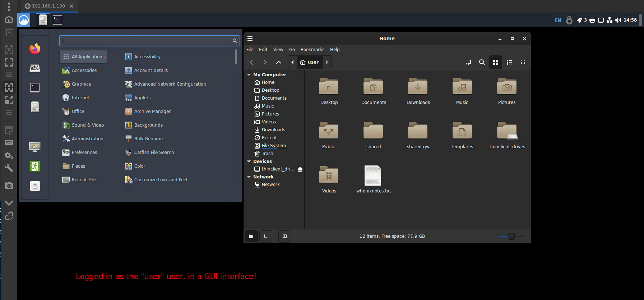Open terminal launcher in top panel
Screen dimensions: 644x300
point(57,20)
